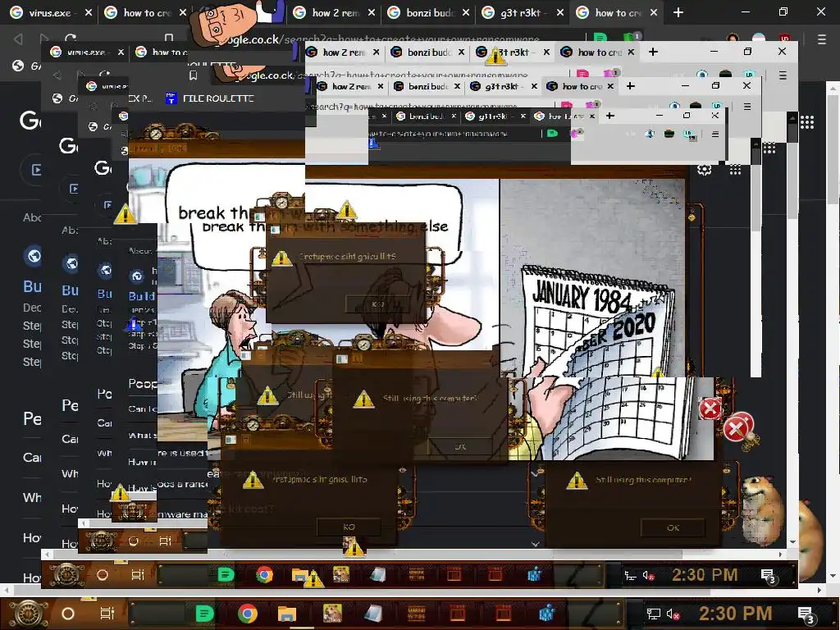
Task: Click OK on the middle Still using dialog
Action: click(x=460, y=447)
